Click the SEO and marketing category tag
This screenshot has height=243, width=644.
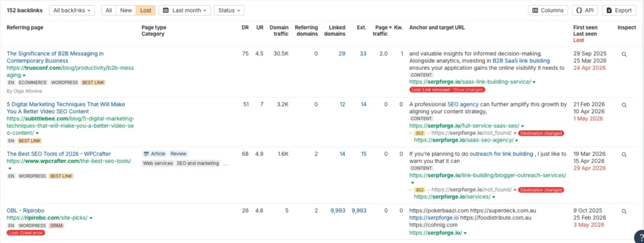[x=197, y=163]
